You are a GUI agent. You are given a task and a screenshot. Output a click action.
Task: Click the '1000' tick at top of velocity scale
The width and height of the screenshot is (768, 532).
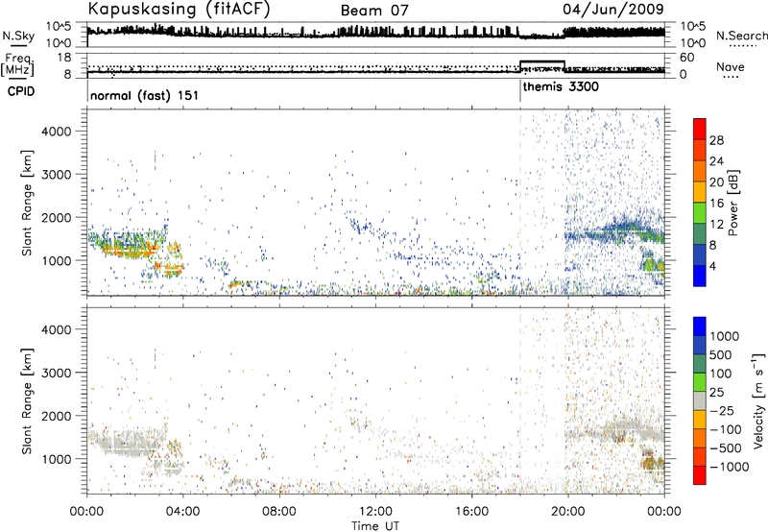tap(725, 336)
